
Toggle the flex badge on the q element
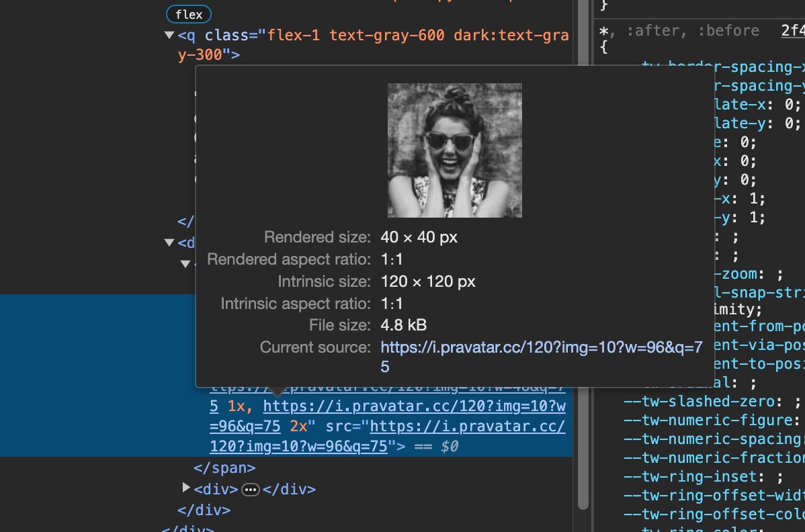[x=188, y=14]
